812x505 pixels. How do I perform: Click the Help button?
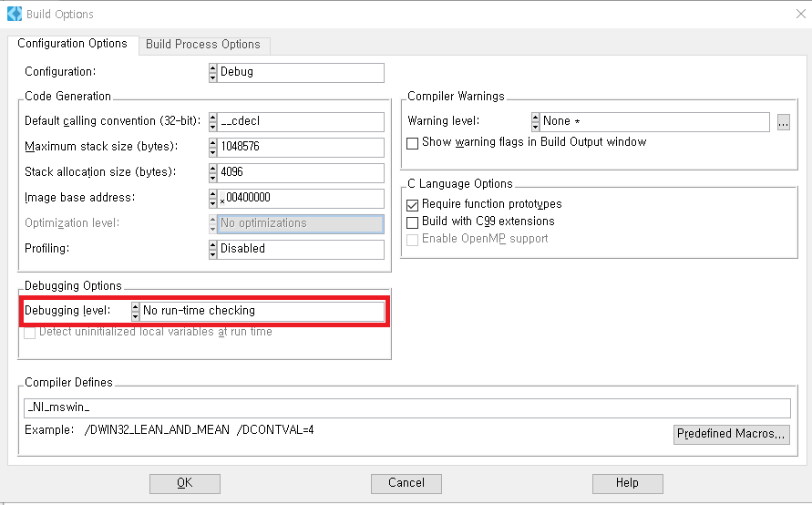[627, 483]
